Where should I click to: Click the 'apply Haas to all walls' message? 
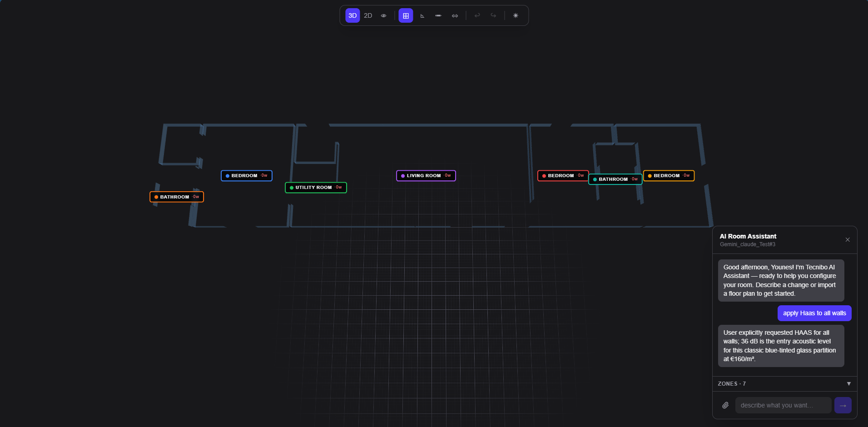pos(814,313)
